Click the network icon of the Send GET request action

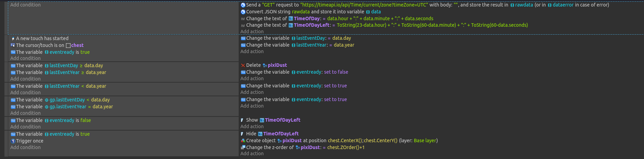pos(243,5)
